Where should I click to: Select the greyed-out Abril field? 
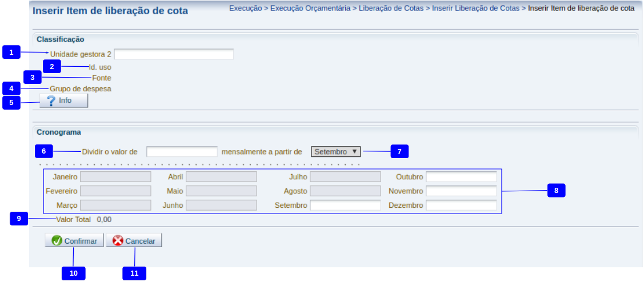pyautogui.click(x=221, y=177)
